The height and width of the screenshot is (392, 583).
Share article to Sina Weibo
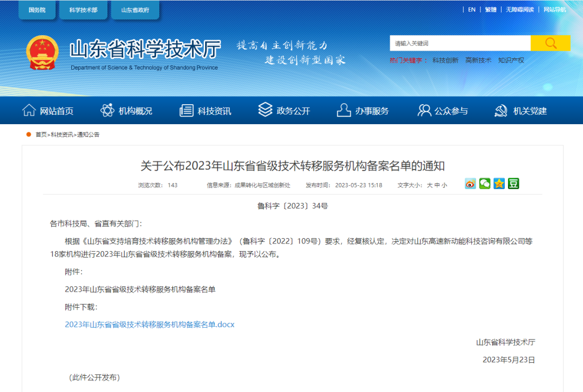[x=470, y=184]
